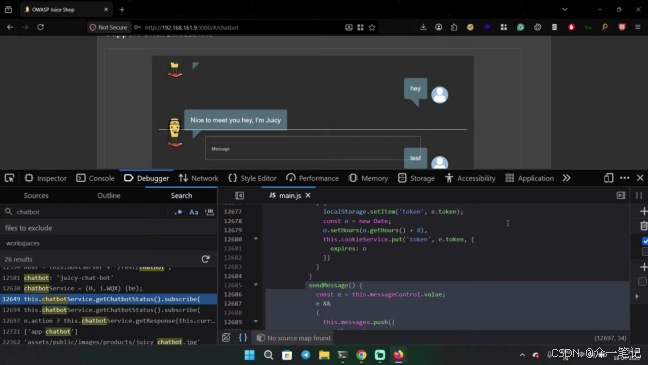
Task: Switch to the Console tab
Action: (95, 178)
